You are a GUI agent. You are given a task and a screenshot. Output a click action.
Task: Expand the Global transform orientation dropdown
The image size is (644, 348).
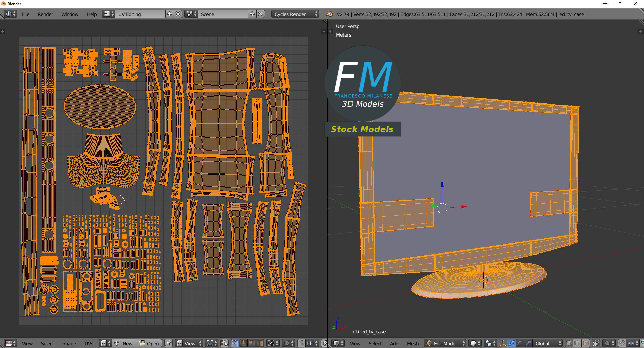[x=547, y=343]
